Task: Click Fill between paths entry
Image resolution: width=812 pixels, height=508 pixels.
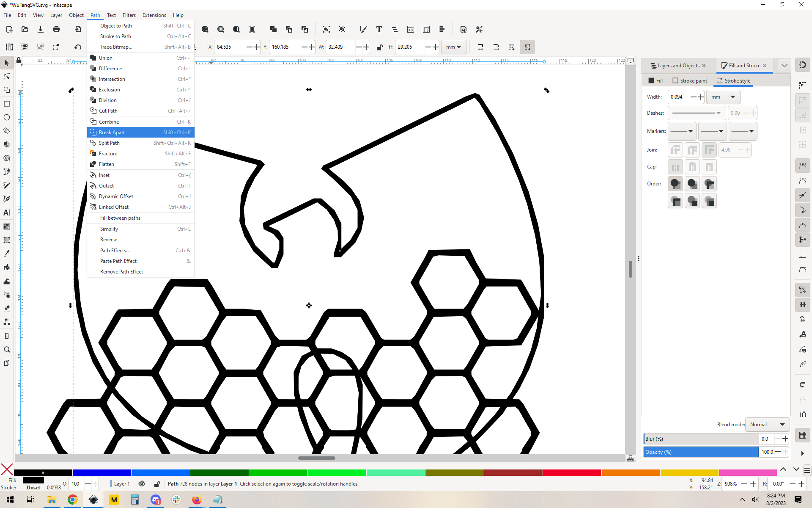Action: (141, 218)
